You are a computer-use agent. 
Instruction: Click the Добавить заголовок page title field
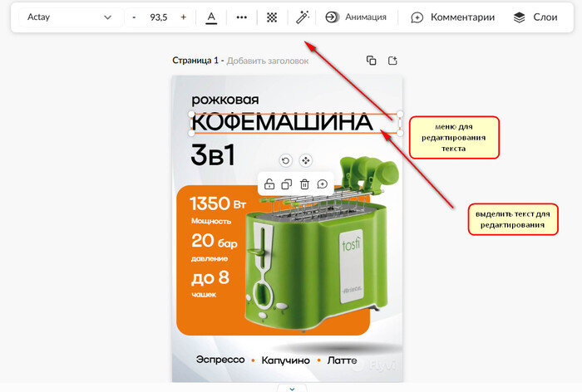[x=268, y=61]
